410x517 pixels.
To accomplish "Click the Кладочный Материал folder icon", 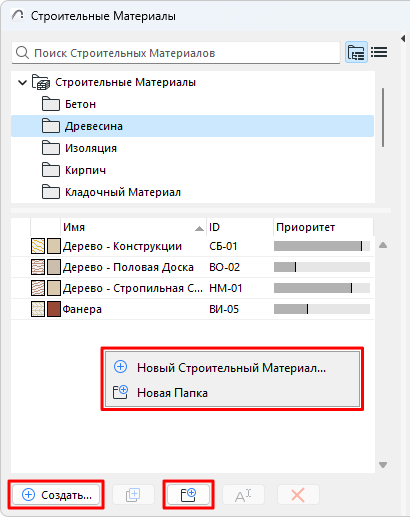I will 51,192.
